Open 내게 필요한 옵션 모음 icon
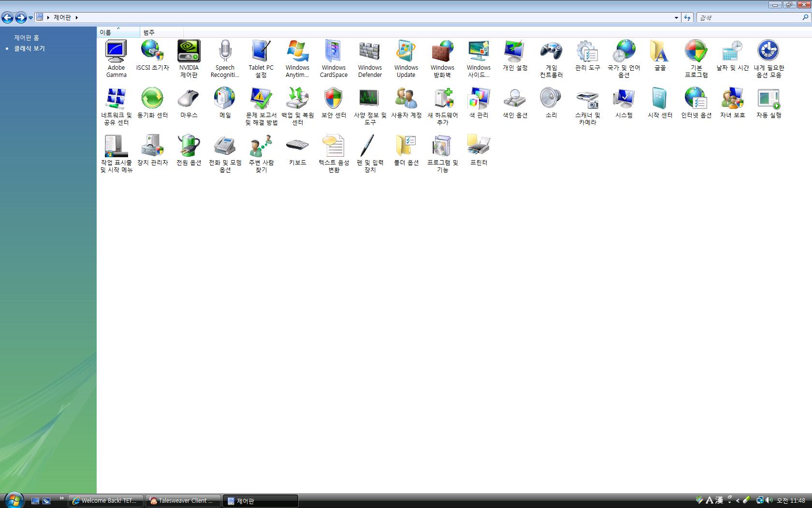 tap(768, 51)
